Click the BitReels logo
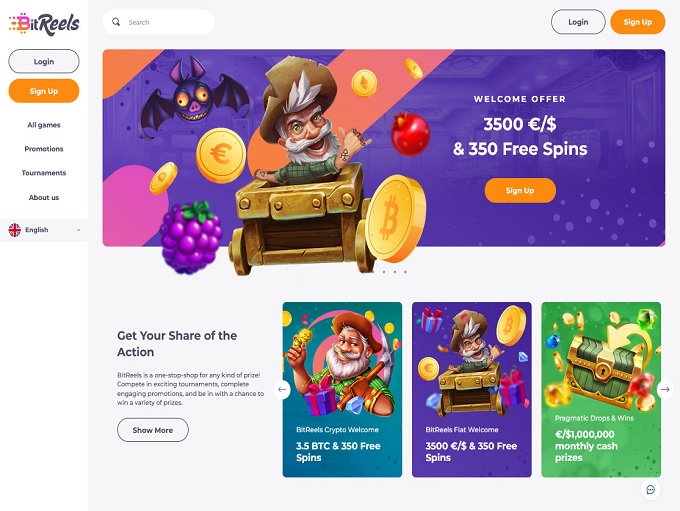This screenshot has width=680, height=511. (44, 23)
